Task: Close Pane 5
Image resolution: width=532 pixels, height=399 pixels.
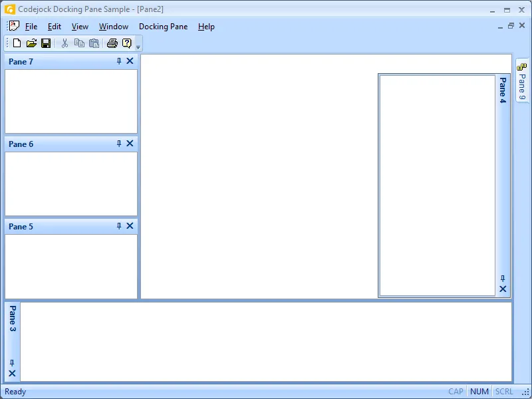Action: 130,226
